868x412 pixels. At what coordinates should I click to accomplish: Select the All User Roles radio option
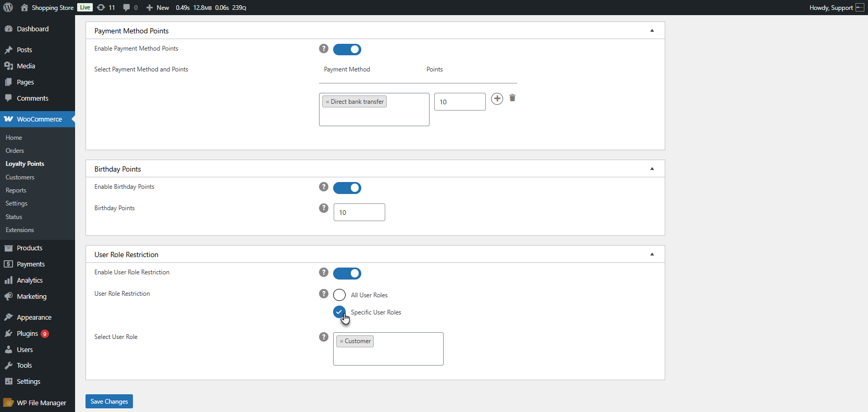(339, 295)
